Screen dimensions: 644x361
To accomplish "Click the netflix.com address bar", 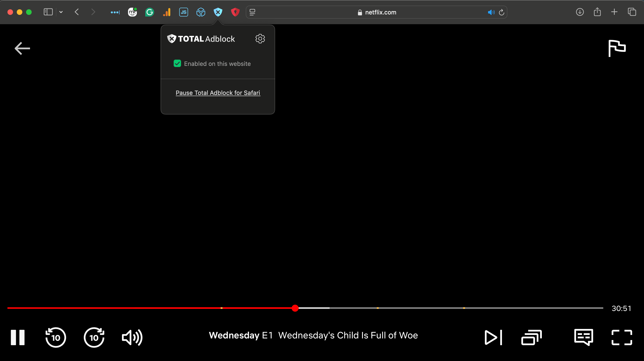I will pos(377,12).
